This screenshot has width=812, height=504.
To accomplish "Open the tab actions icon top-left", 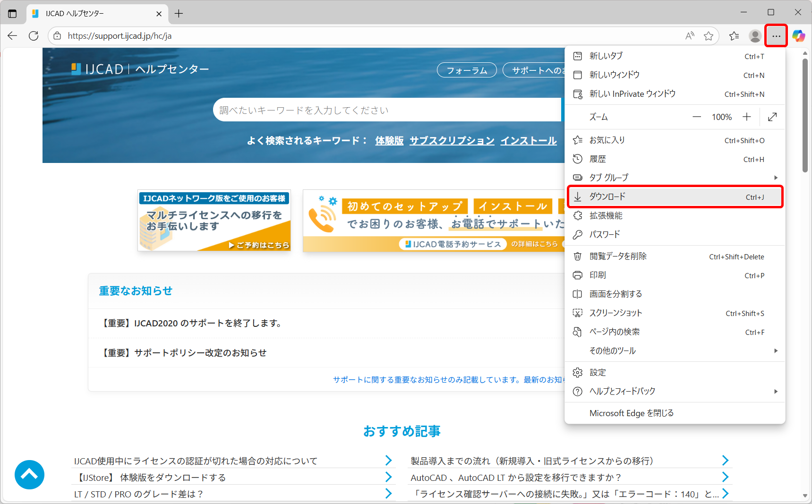I will (x=12, y=13).
